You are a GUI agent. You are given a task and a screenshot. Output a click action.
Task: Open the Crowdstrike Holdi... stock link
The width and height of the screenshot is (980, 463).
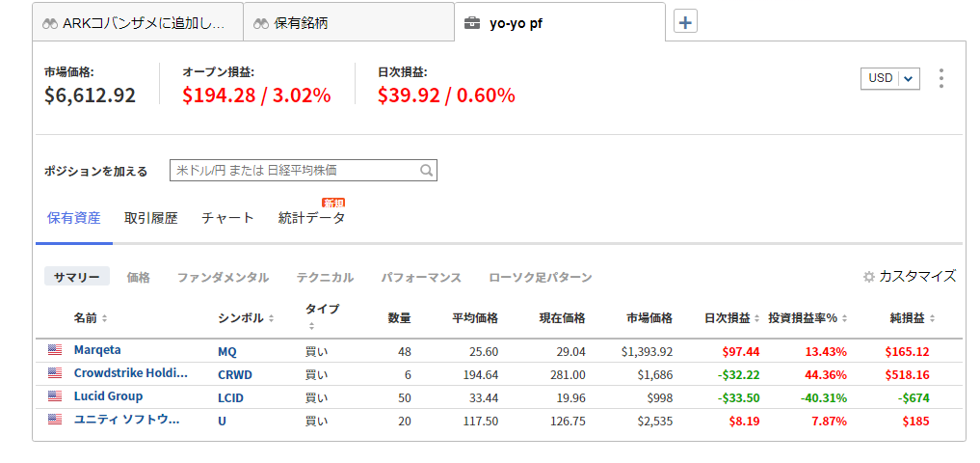point(131,373)
